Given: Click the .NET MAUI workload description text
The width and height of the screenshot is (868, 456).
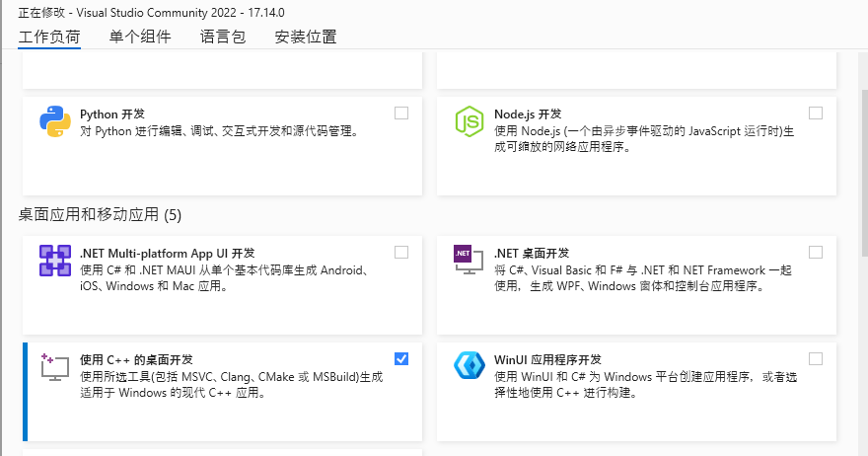Looking at the screenshot, I should click(x=224, y=278).
